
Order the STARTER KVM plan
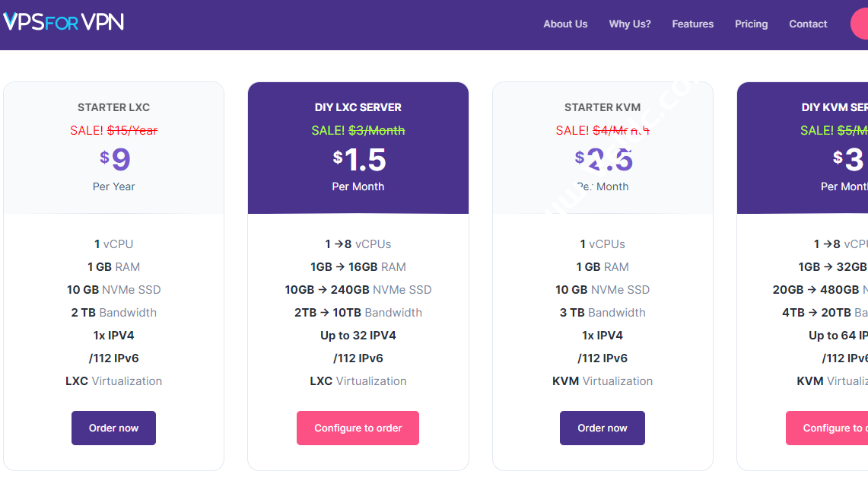602,428
